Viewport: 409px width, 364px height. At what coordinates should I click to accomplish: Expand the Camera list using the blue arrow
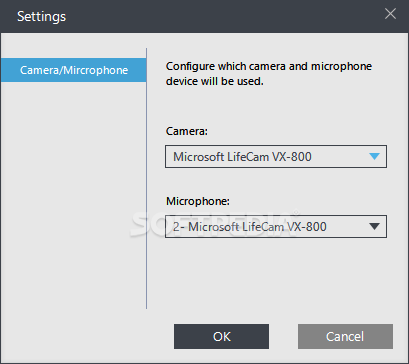click(375, 156)
